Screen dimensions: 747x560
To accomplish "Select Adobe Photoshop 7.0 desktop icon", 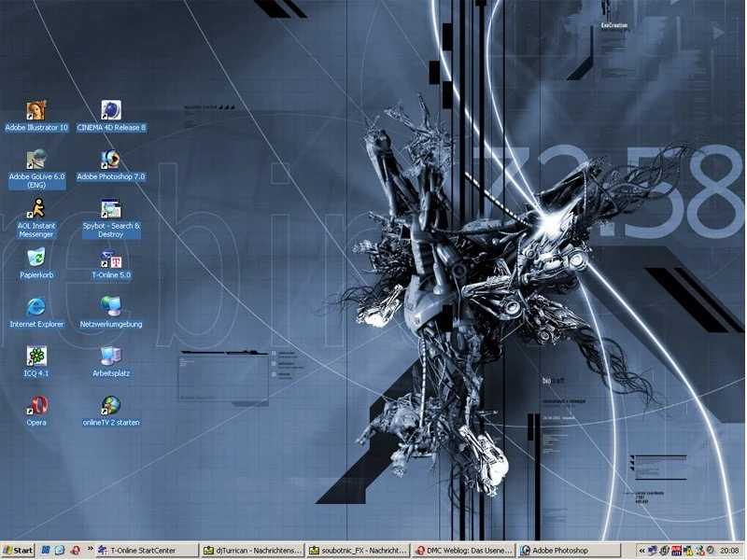I will tap(111, 160).
